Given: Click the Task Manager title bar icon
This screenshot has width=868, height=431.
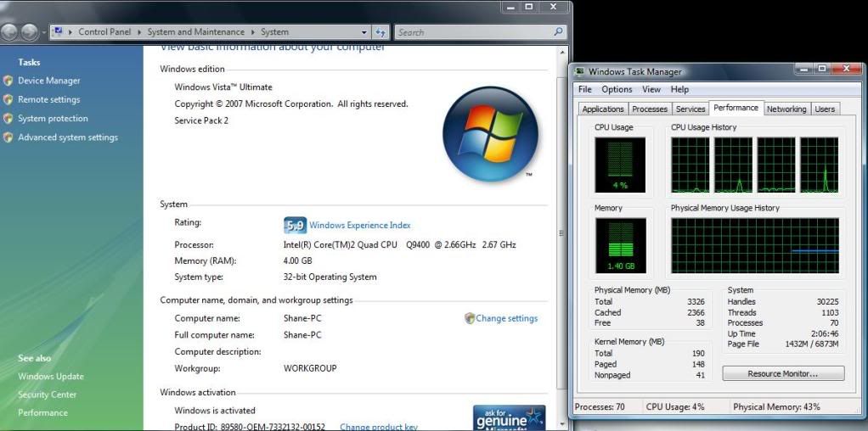Looking at the screenshot, I should 579,71.
